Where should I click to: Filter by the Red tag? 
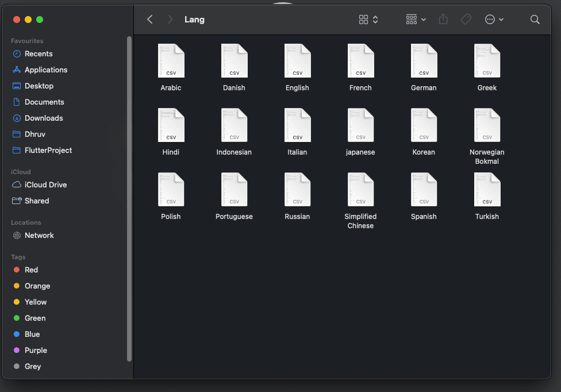tap(31, 270)
